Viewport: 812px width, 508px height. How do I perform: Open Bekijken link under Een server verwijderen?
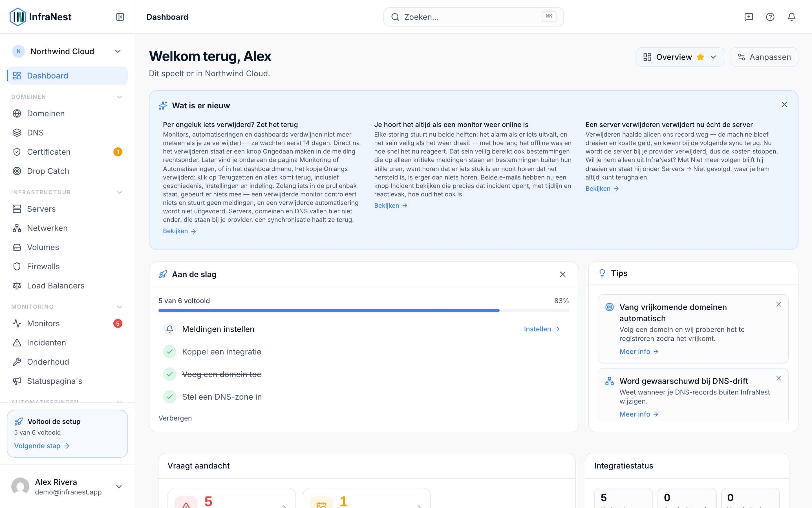coord(602,189)
